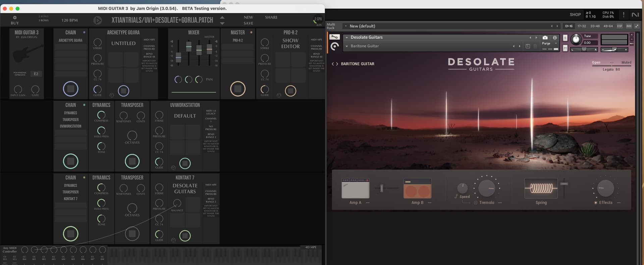
Task: Open the Amp A options ellipsis
Action: point(368,203)
